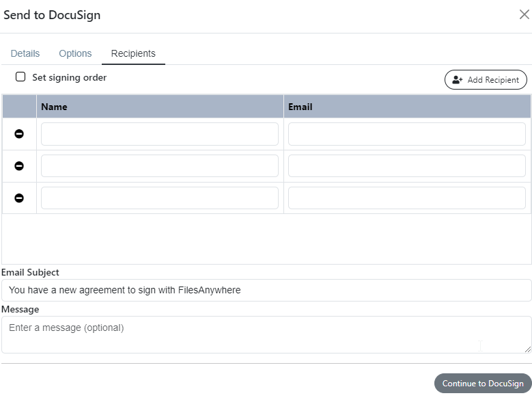The image size is (532, 400).
Task: Enable the Set signing order checkbox
Action: point(20,77)
